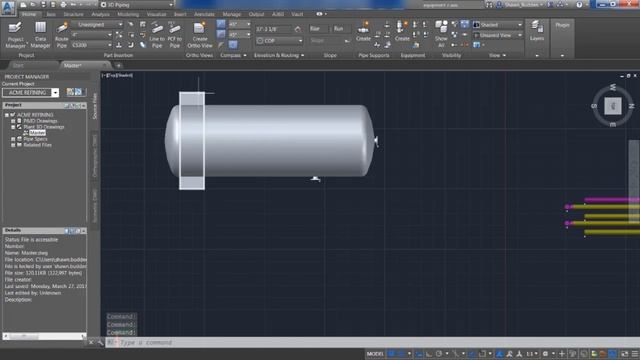Start the Route Pipe tool
Screen dimensions: 640x360
[62, 35]
